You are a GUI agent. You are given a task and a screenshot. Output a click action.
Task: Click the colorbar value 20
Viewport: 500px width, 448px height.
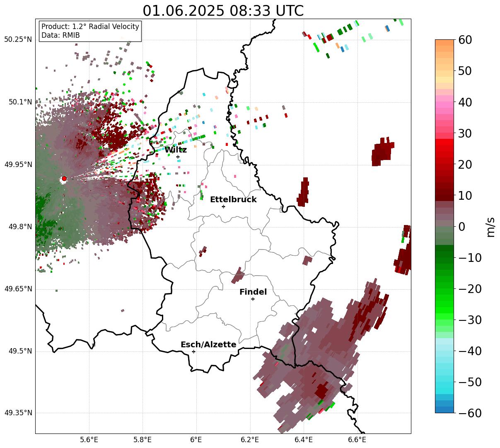464,164
